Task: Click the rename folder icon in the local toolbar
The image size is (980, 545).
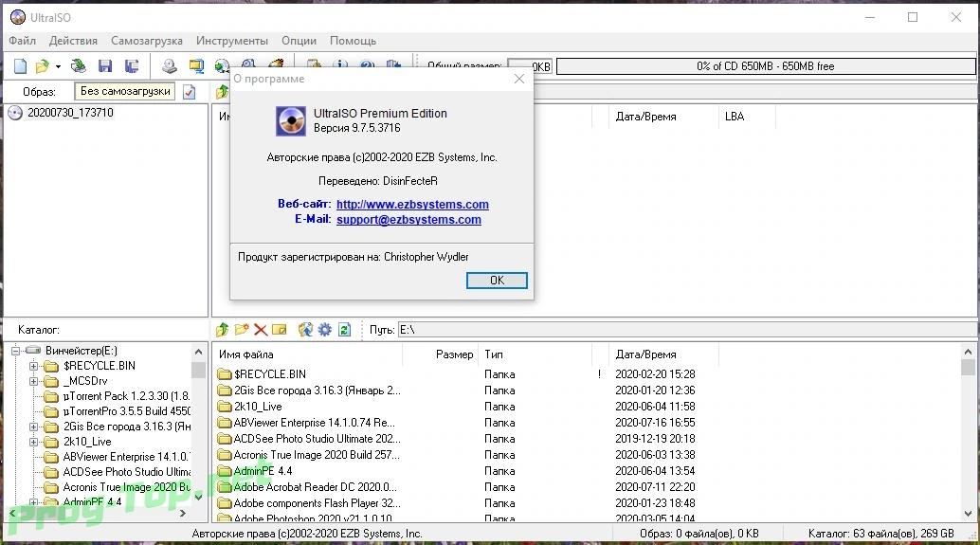Action: 280,330
